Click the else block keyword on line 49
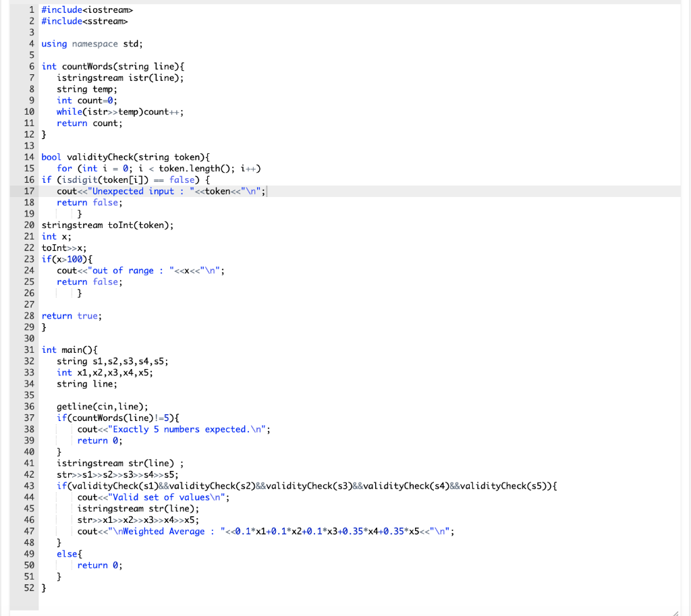The image size is (691, 616). pyautogui.click(x=67, y=553)
